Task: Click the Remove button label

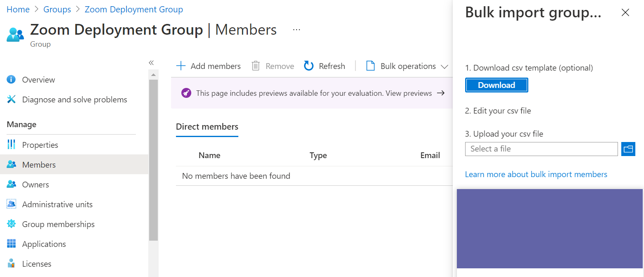Action: coord(280,66)
